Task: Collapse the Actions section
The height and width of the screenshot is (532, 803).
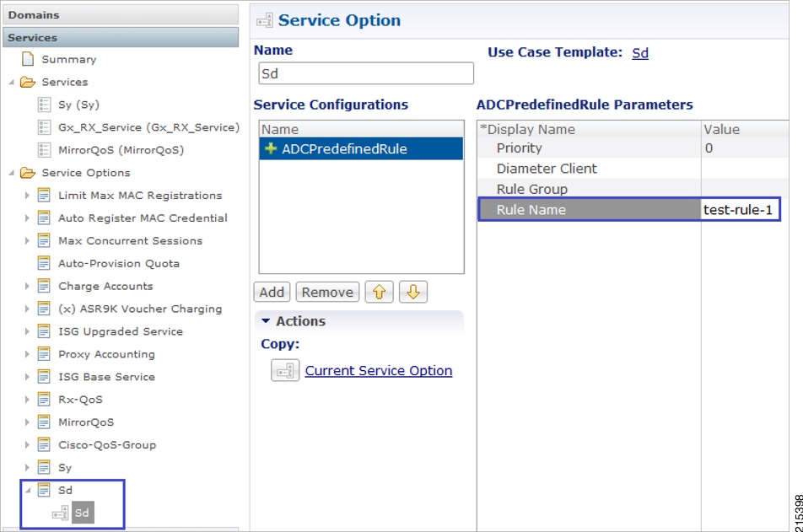Action: (x=265, y=321)
